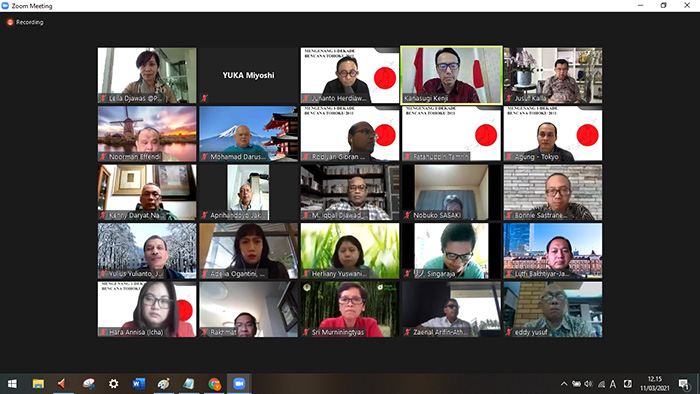Click muted mic icon on YUKA Miyoshi tile
The height and width of the screenshot is (394, 700).
pos(204,98)
